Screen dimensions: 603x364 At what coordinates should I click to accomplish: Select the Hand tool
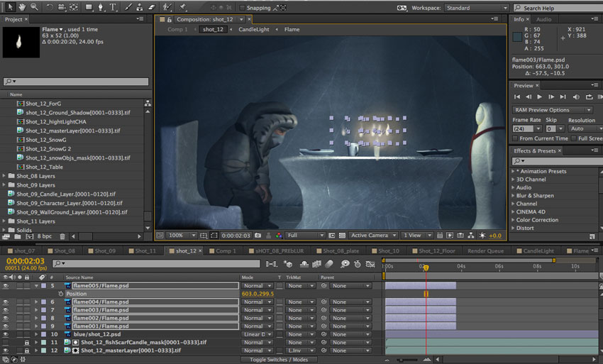click(x=22, y=6)
